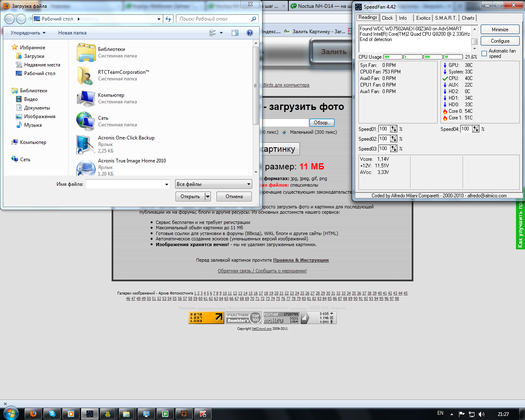
Task: Click Избранное in the navigation pane
Action: coord(32,48)
